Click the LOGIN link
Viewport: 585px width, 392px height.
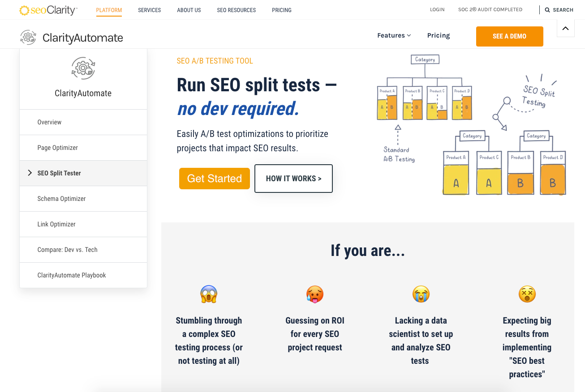437,9
